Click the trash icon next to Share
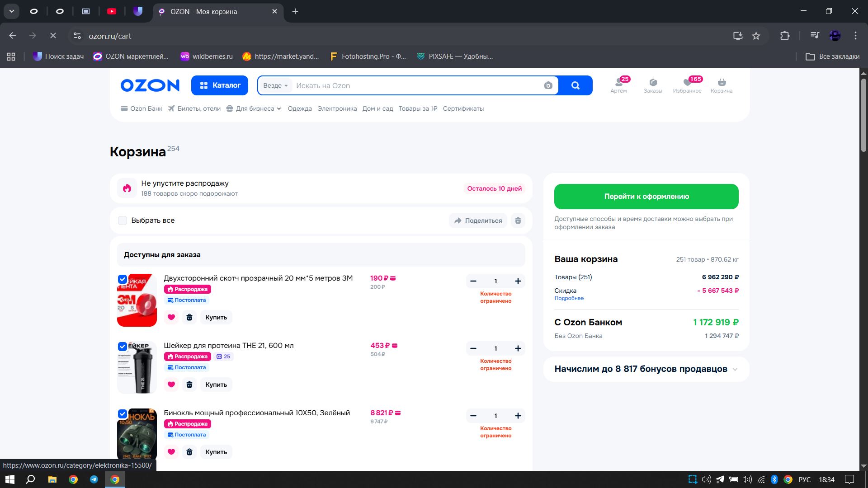The image size is (868, 488). [x=518, y=221]
